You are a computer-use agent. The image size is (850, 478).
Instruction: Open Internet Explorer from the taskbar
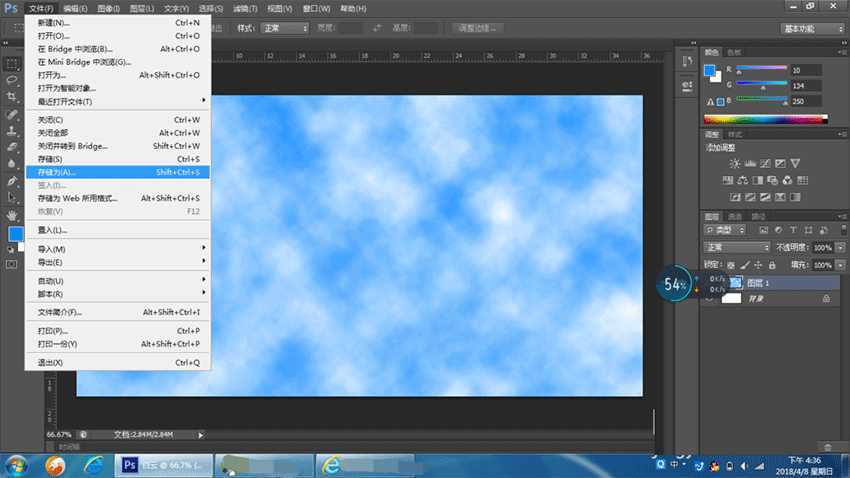tap(93, 465)
